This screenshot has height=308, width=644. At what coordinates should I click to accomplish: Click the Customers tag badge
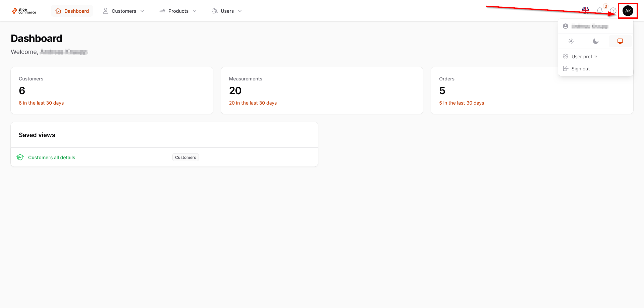[x=185, y=158]
